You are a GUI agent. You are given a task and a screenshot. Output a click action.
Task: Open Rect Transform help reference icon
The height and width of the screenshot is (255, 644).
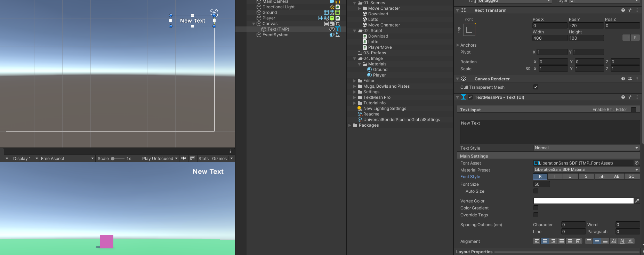pos(623,10)
